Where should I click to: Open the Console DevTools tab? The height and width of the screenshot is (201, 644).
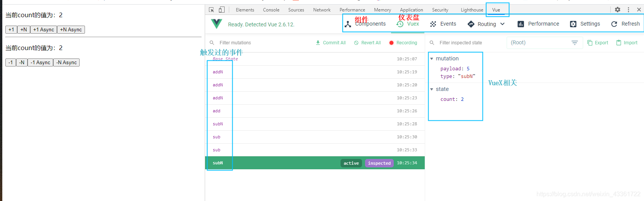coord(271,10)
